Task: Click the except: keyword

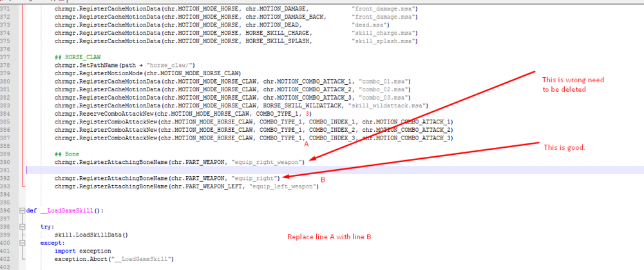Action: click(x=52, y=243)
